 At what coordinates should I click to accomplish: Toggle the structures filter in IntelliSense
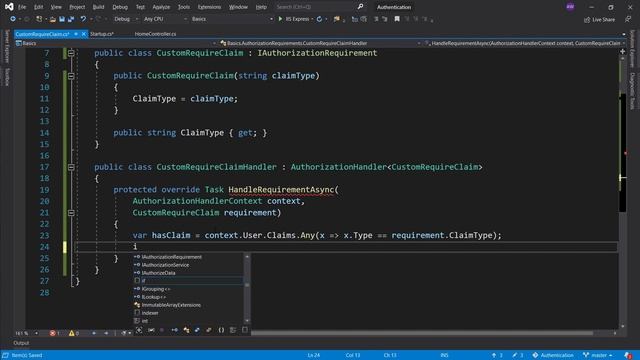tap(197, 330)
